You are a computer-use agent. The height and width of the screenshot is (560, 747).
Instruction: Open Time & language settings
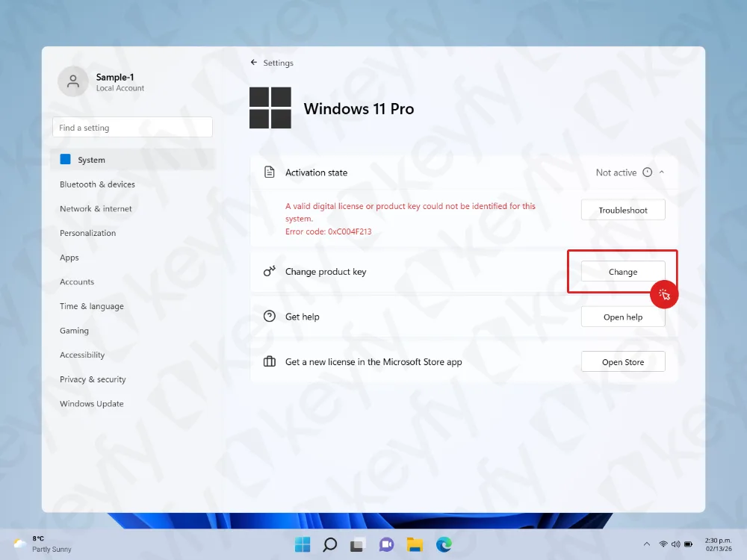pyautogui.click(x=91, y=306)
